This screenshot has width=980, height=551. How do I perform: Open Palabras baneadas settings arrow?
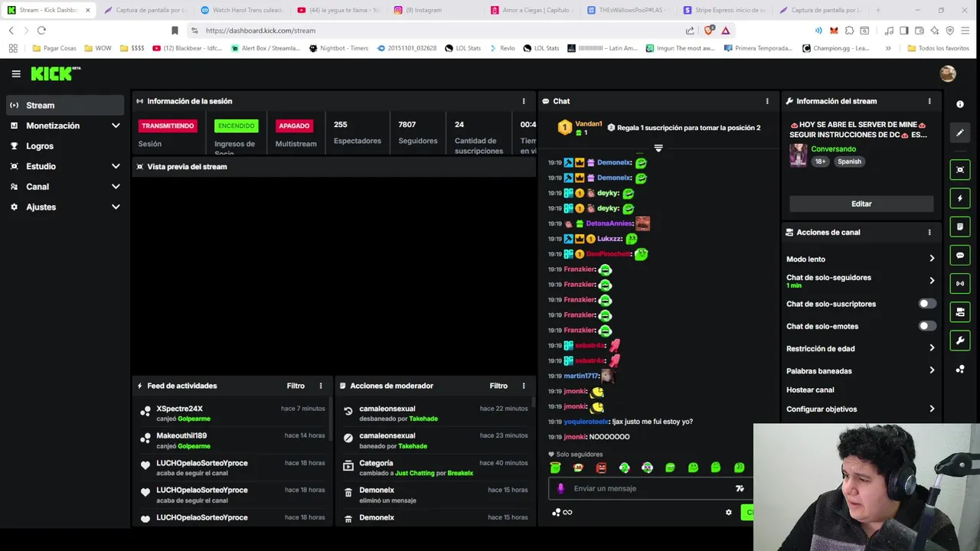coord(932,370)
